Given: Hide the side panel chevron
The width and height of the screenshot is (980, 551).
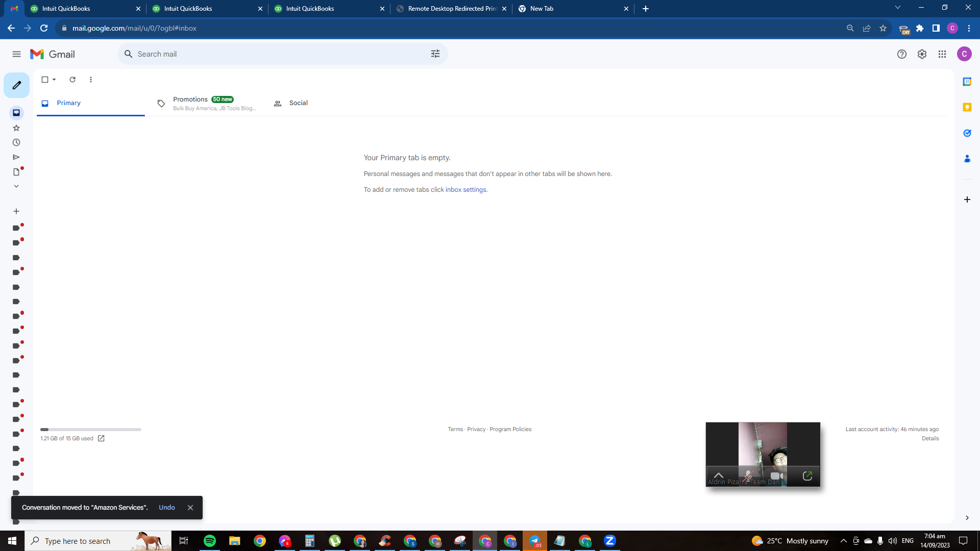Looking at the screenshot, I should (967, 518).
